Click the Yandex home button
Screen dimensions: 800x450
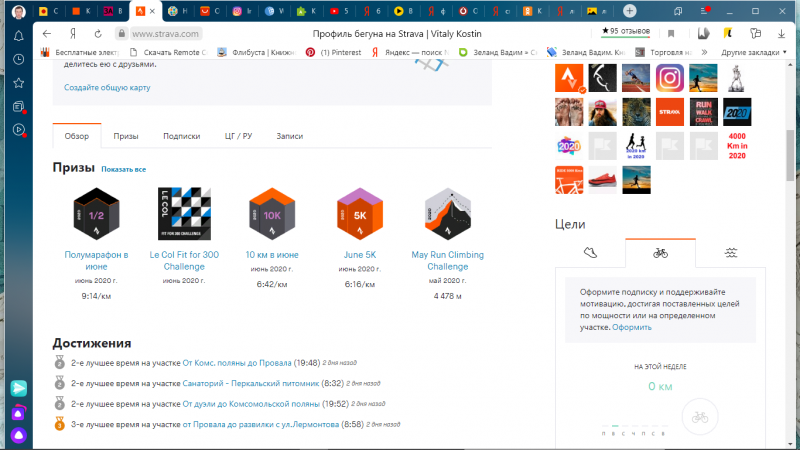[x=73, y=34]
